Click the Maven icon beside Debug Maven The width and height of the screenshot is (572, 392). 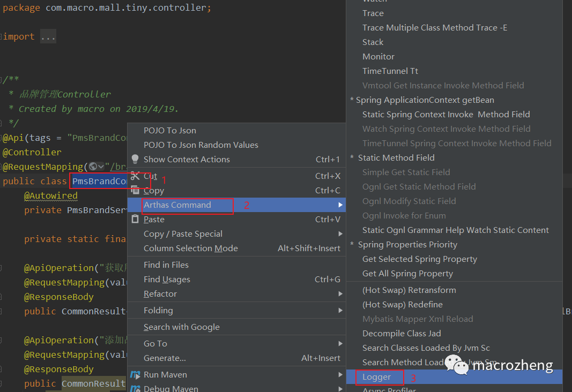coord(135,388)
